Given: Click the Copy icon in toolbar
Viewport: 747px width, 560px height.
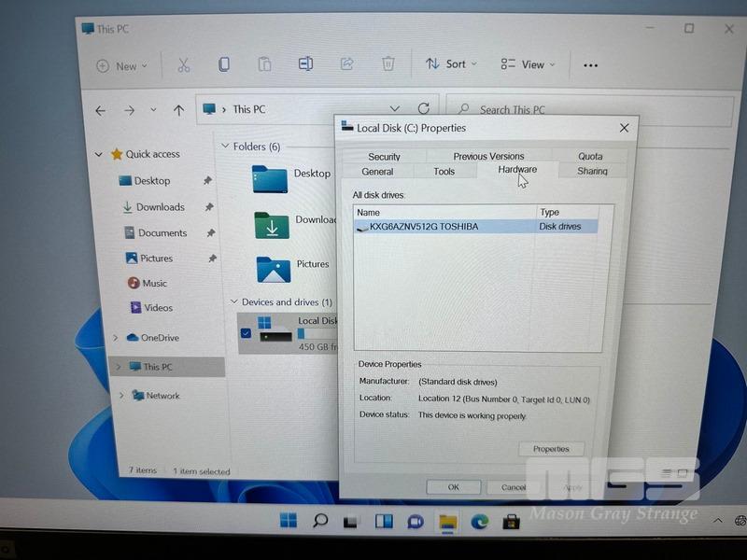Looking at the screenshot, I should tap(224, 64).
